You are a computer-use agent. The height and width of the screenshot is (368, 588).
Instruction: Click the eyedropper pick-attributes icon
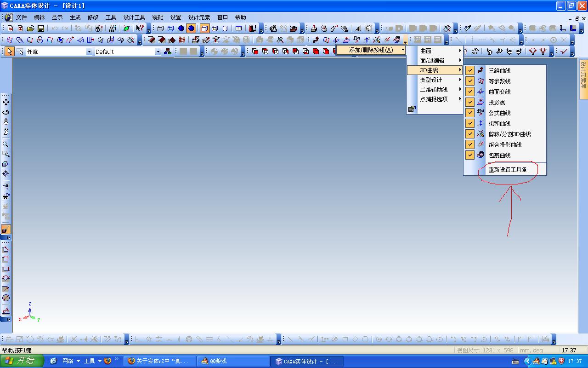(468, 29)
